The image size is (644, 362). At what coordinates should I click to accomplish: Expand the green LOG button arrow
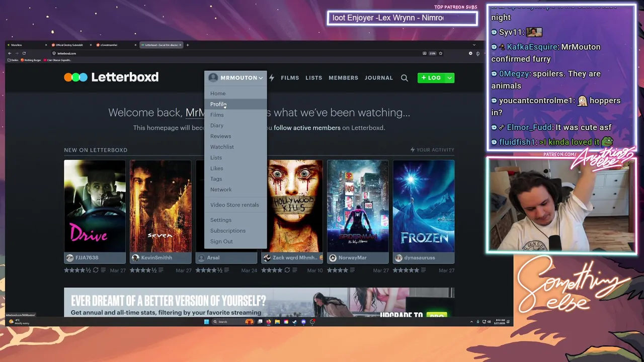click(x=449, y=78)
